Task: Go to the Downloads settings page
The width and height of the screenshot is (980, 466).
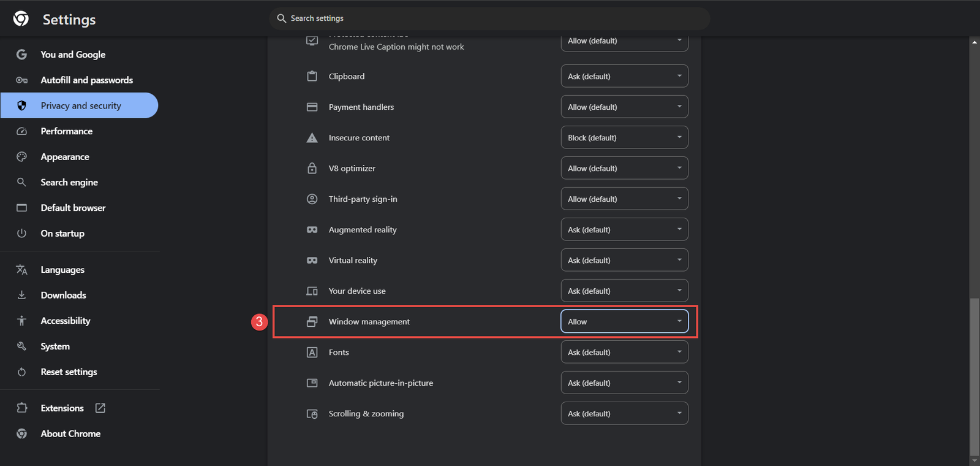Action: coord(63,295)
